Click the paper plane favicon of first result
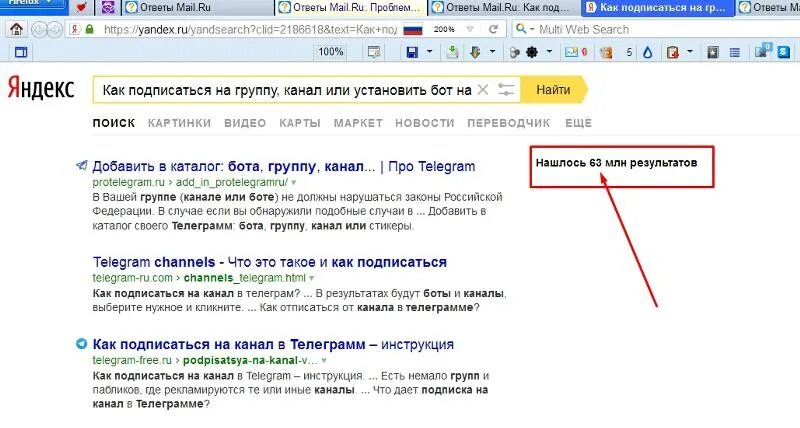This screenshot has width=800, height=428. 82,165
